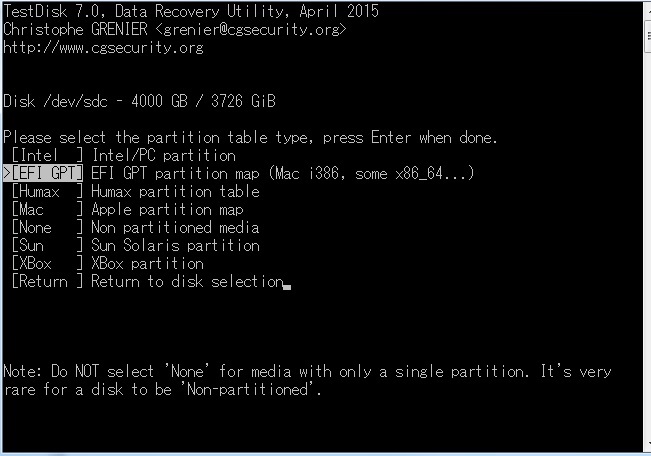The width and height of the screenshot is (651, 456).
Task: Click the http://www.cgsecurity.org URL
Action: [x=103, y=47]
